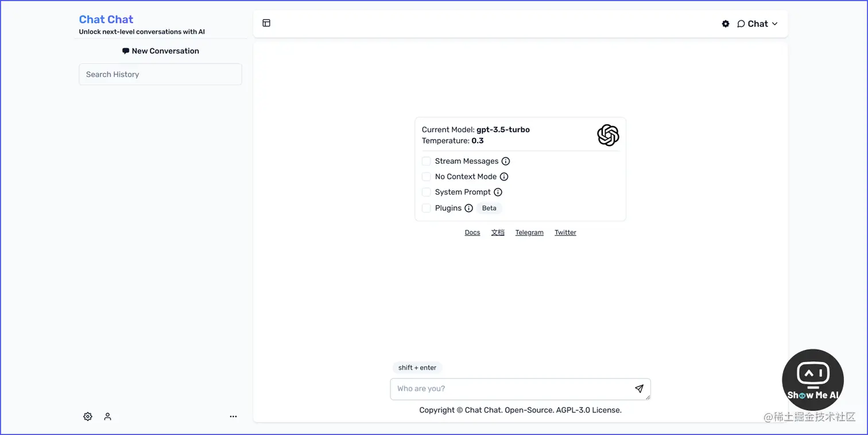Enable Stream Messages checkbox

coord(426,161)
